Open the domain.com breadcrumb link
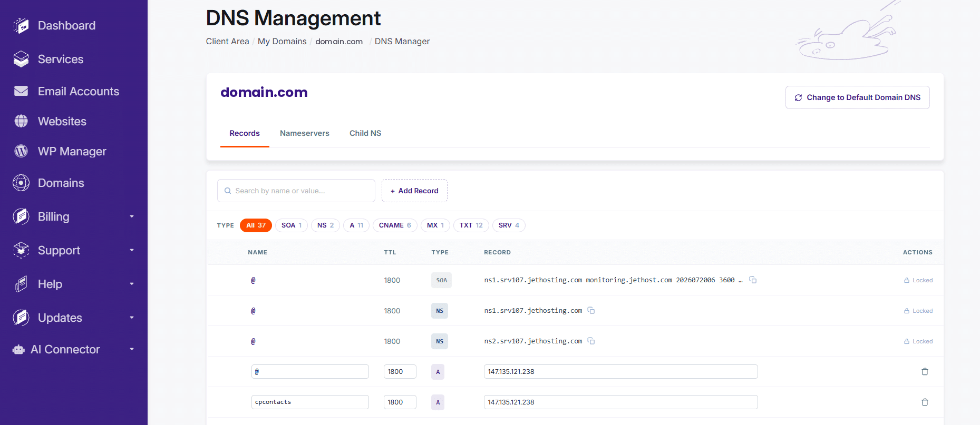 pyautogui.click(x=339, y=41)
